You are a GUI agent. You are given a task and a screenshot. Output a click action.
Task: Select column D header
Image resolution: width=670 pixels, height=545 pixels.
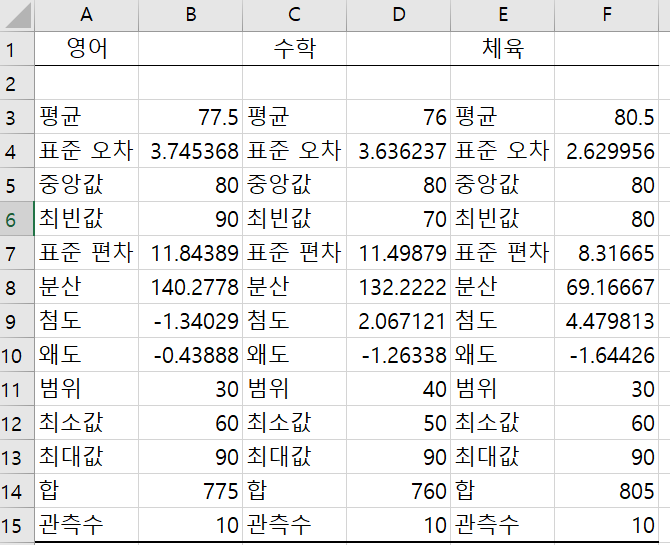point(398,15)
